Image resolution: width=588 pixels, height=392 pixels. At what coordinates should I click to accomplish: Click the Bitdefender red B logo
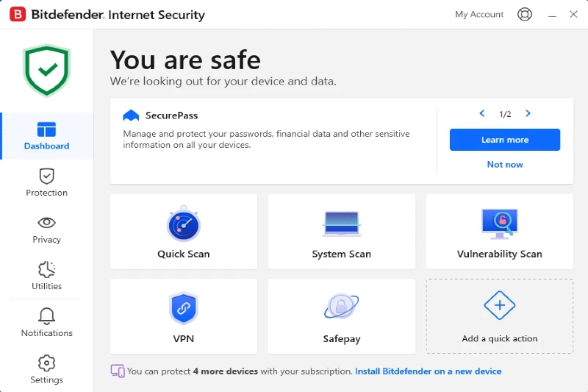(x=18, y=15)
